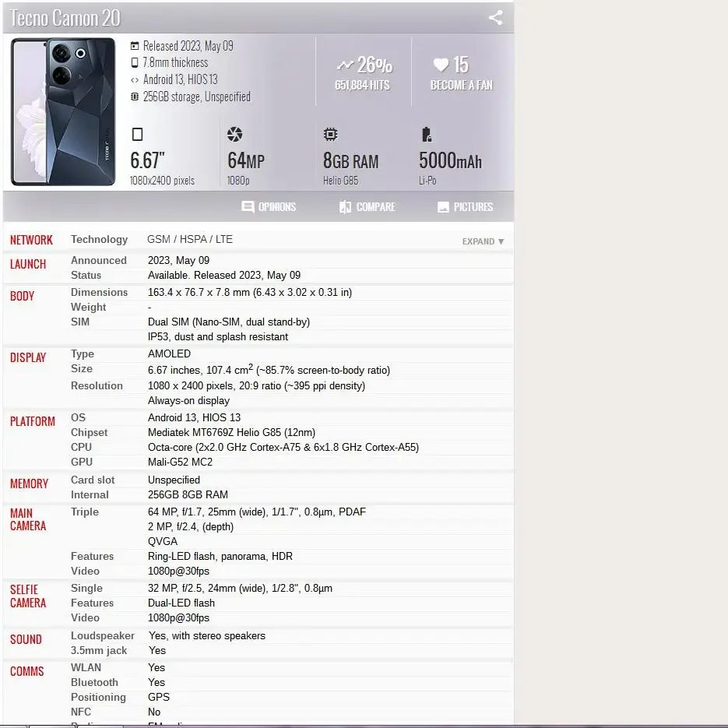Screen dimensions: 728x728
Task: Click the Internal memory label
Action: 90,495
